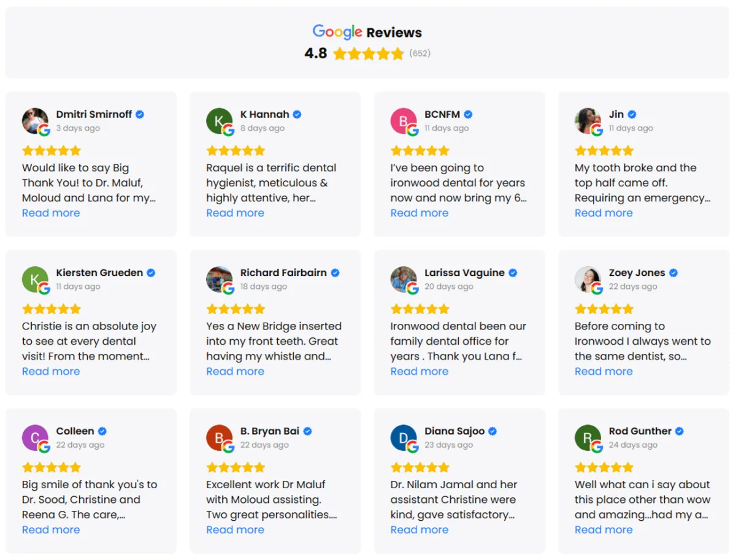The width and height of the screenshot is (736, 560).
Task: Click Larissa Vaguine's reviewer name
Action: coord(464,272)
